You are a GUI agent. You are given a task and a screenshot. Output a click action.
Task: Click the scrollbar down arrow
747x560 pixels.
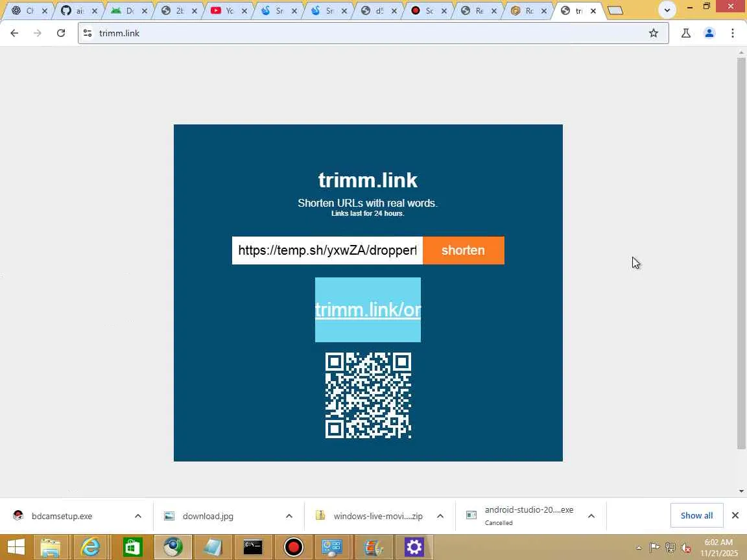[741, 491]
